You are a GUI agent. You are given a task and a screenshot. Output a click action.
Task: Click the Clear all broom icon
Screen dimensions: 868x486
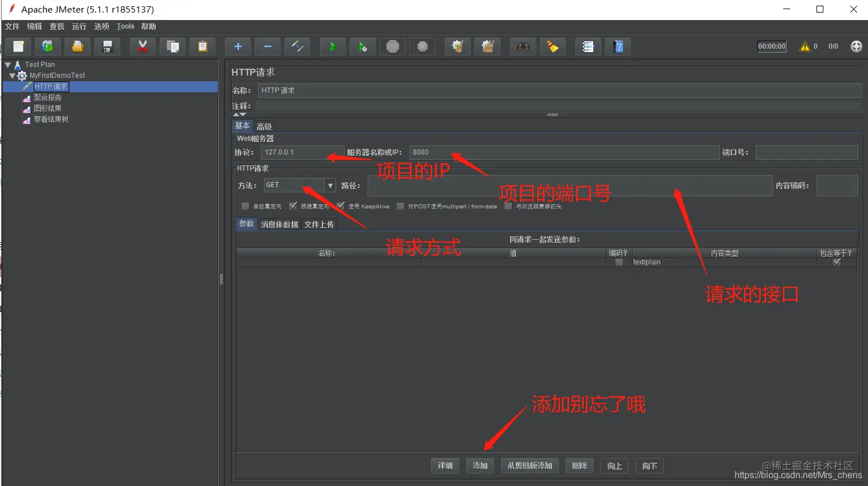tap(487, 47)
